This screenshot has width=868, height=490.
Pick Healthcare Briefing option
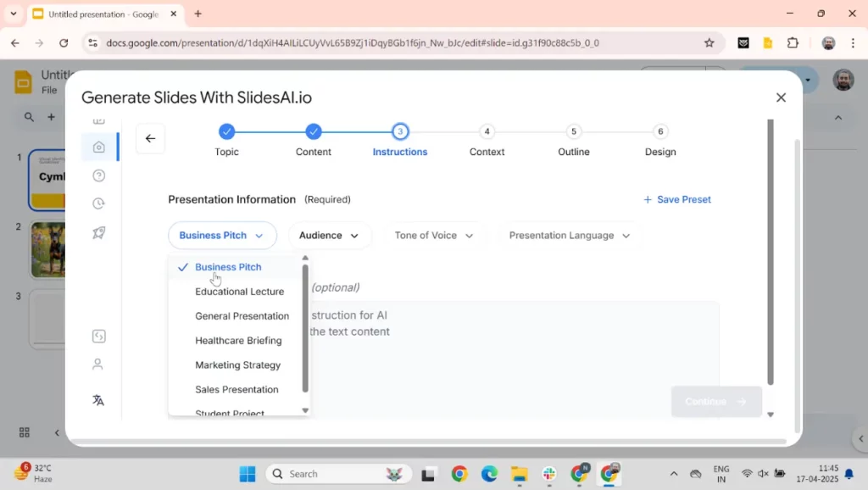[x=238, y=341]
